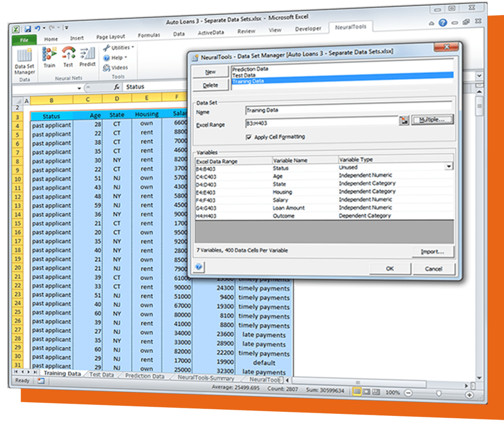Click the Predict icon
Viewport: 504px width, 433px height.
[x=87, y=56]
